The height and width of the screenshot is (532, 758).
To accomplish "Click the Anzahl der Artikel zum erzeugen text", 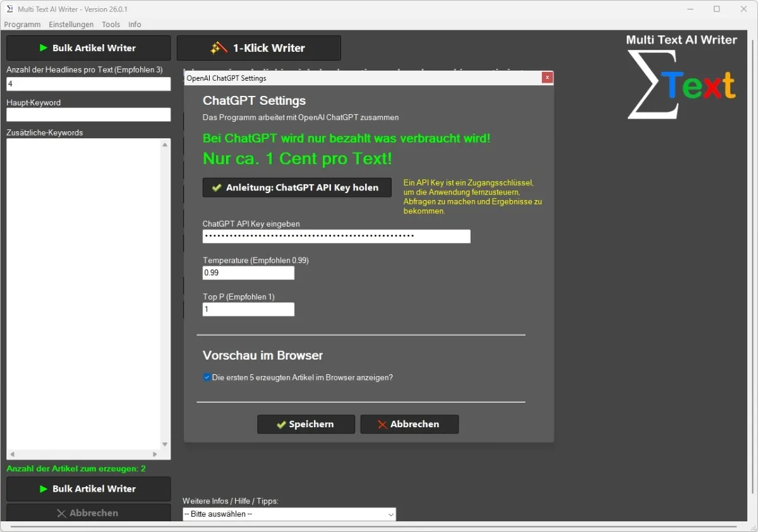I will click(76, 468).
